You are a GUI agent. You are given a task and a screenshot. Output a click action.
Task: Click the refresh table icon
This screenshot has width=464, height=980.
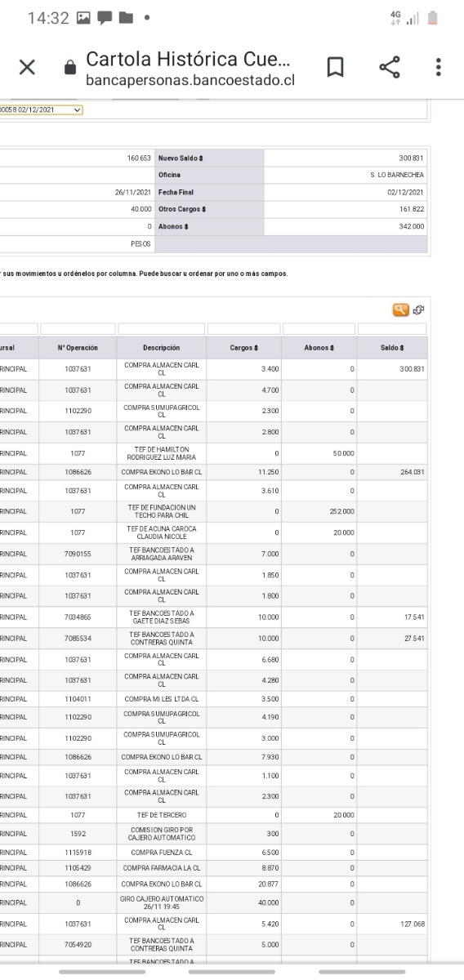click(x=418, y=309)
